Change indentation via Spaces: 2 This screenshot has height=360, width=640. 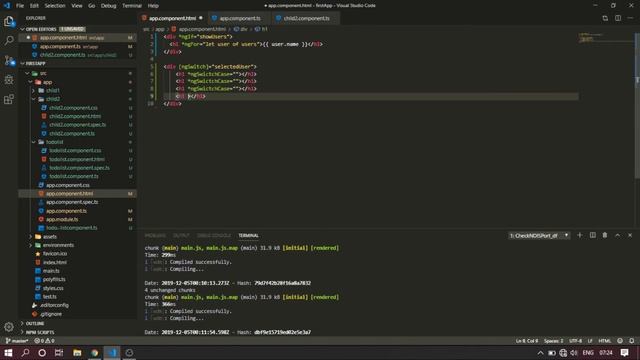(x=553, y=340)
